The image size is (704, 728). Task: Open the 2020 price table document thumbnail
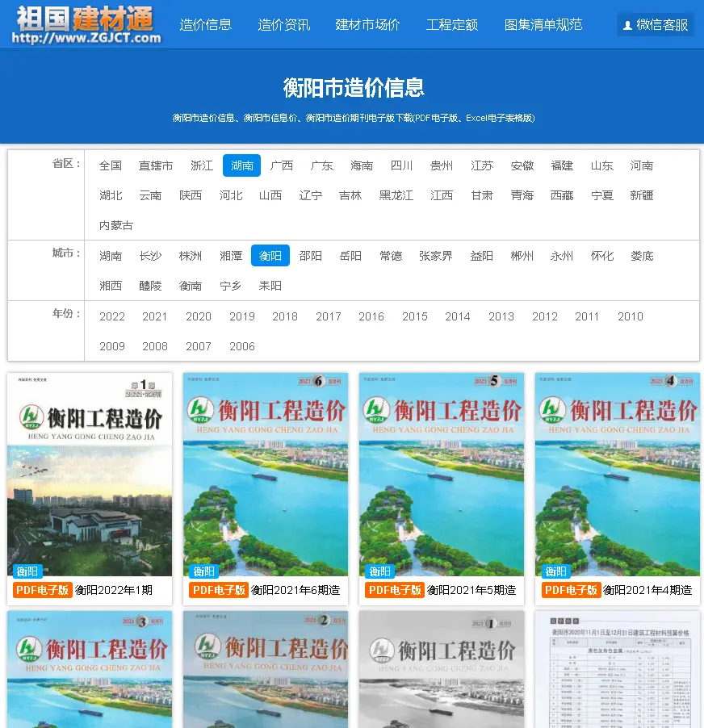point(617,670)
